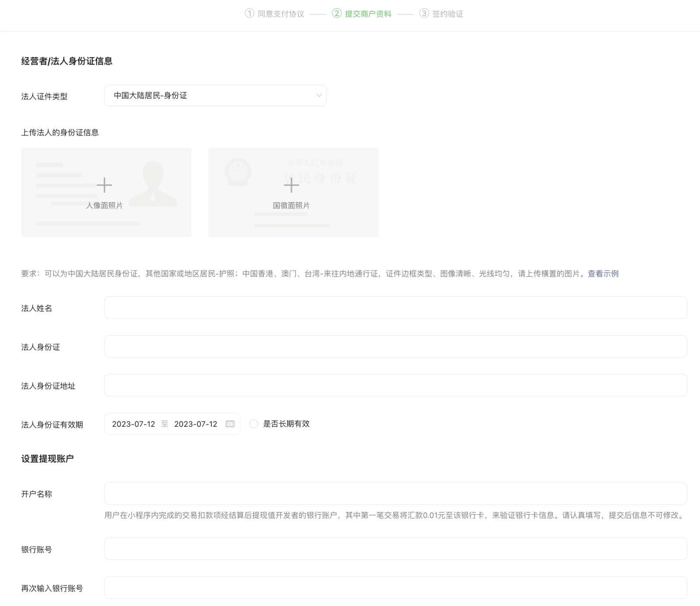Open calendar icon in 法人身份证有效期 field
The image size is (700, 606).
pyautogui.click(x=230, y=424)
